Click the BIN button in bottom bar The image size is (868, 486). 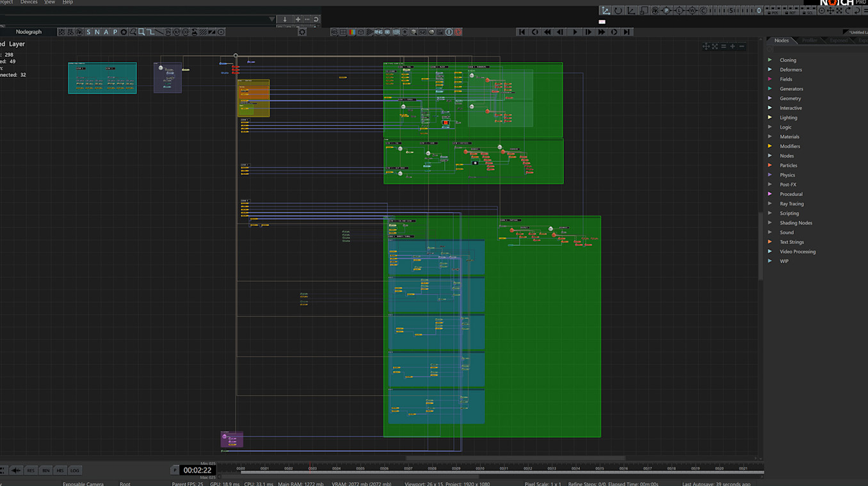pyautogui.click(x=45, y=471)
